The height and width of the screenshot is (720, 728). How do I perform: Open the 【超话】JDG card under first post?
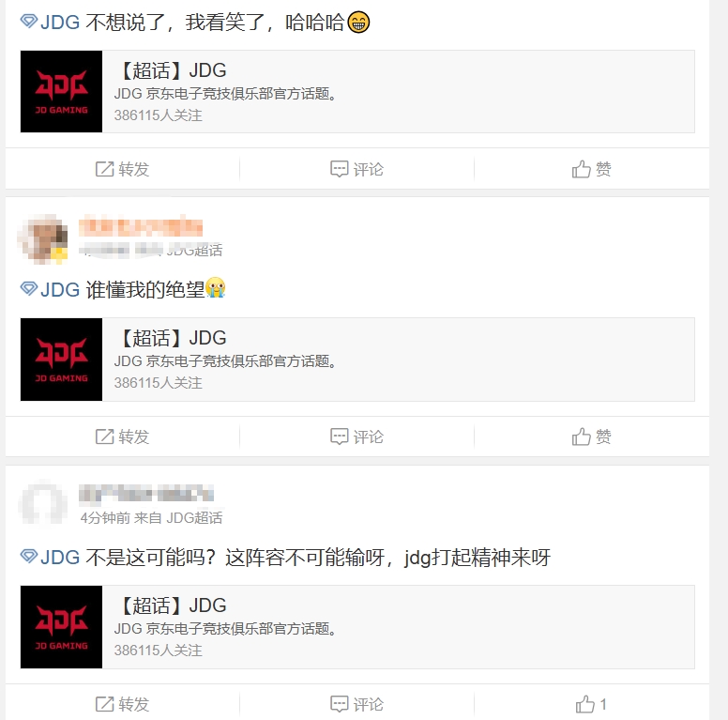click(x=357, y=91)
